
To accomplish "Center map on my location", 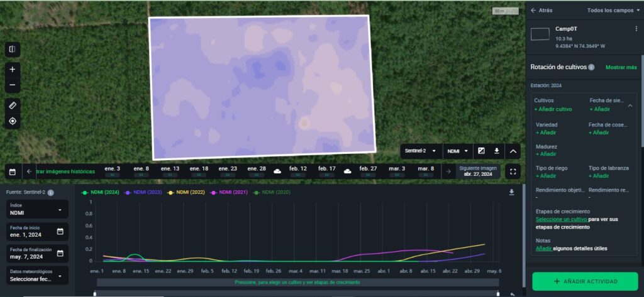I will 13,121.
